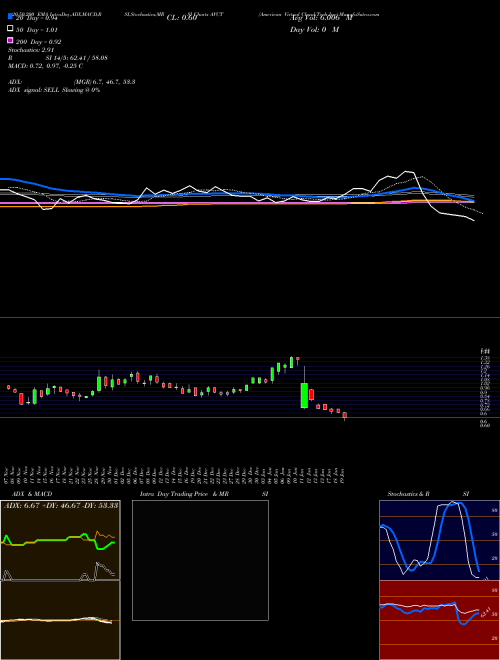Click the last red candlestick at the low
Image resolution: width=500 pixels, height=660 pixels.
[x=345, y=415]
